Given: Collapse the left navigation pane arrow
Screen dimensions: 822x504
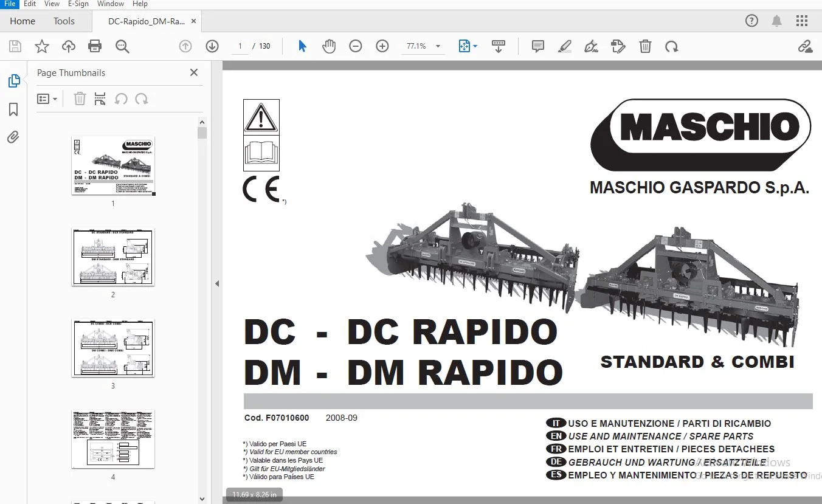Looking at the screenshot, I should (217, 283).
